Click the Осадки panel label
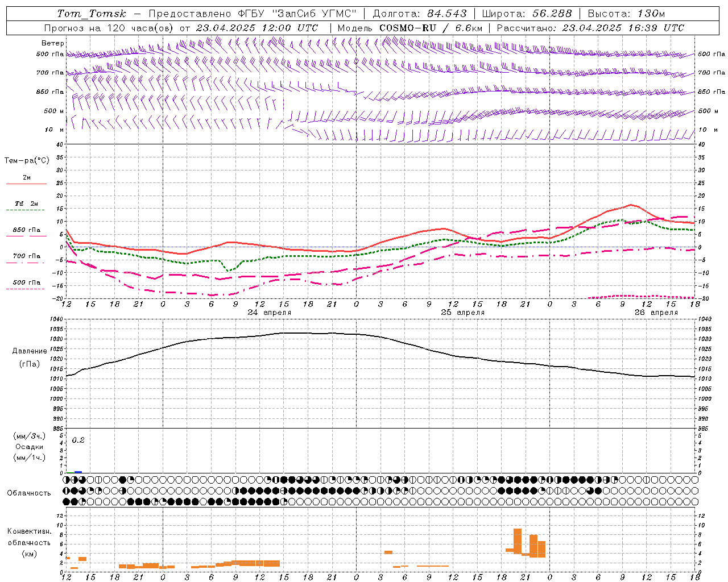 30,447
